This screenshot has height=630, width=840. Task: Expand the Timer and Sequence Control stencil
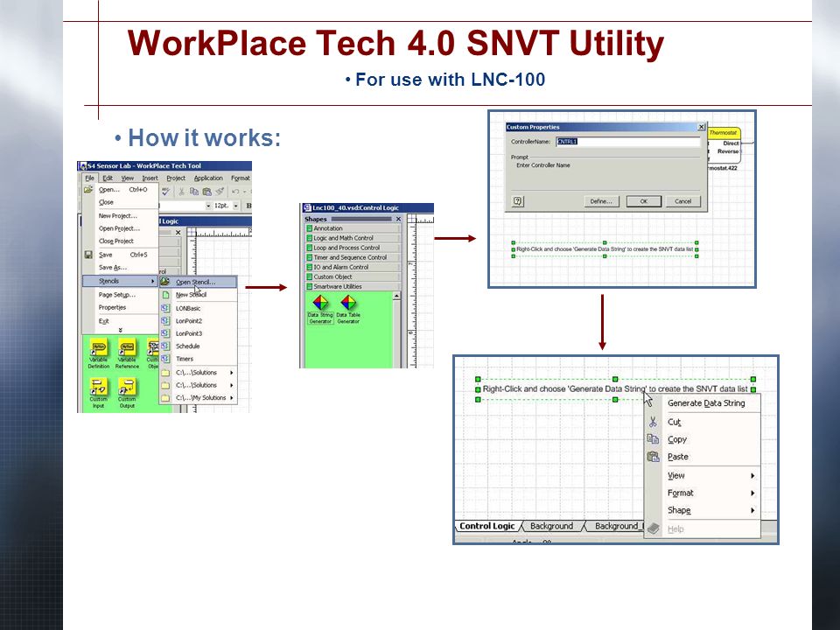click(x=353, y=257)
